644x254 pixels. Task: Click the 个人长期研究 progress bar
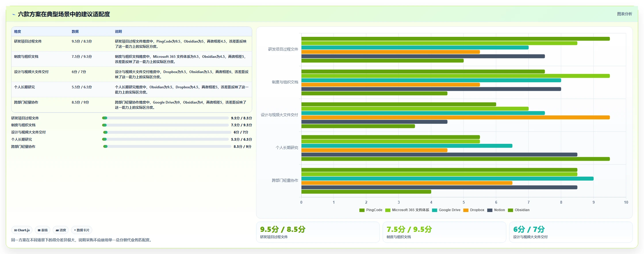[165, 139]
